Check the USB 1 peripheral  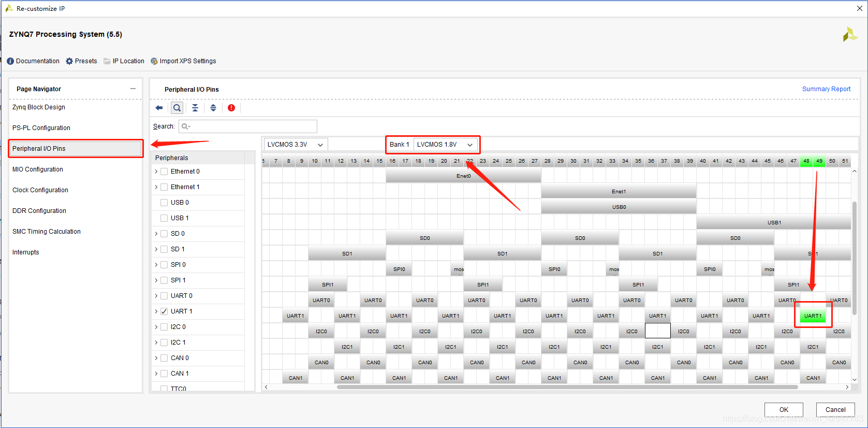click(164, 218)
